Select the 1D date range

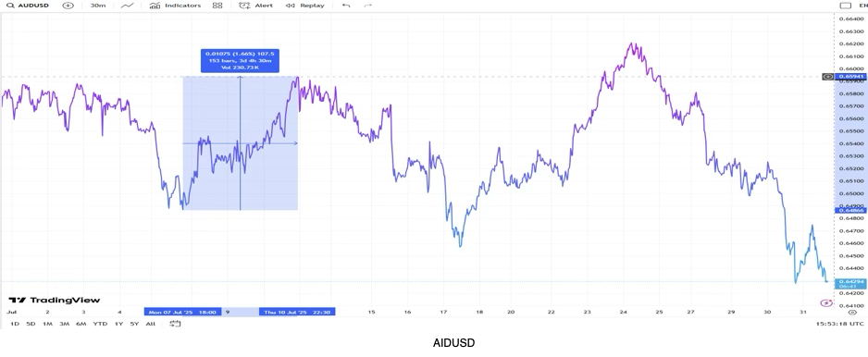coord(15,324)
